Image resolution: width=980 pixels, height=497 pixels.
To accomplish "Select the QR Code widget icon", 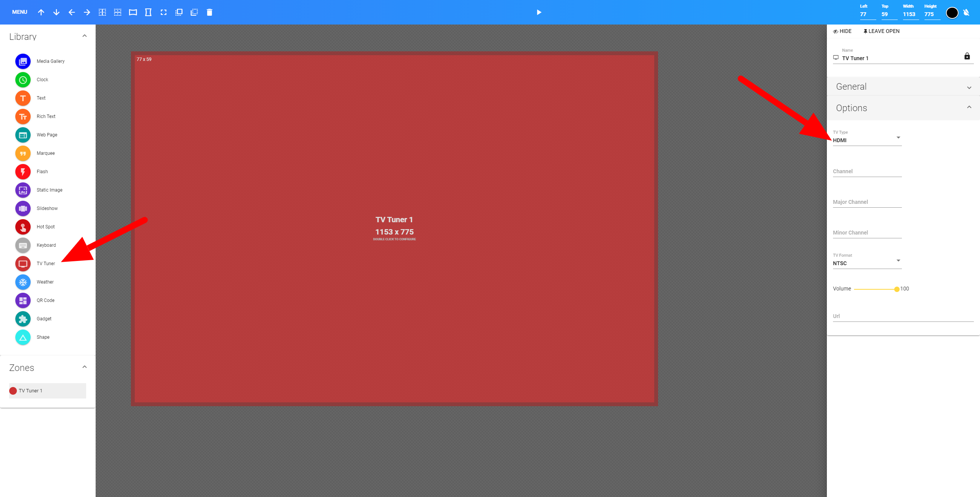I will click(x=23, y=300).
